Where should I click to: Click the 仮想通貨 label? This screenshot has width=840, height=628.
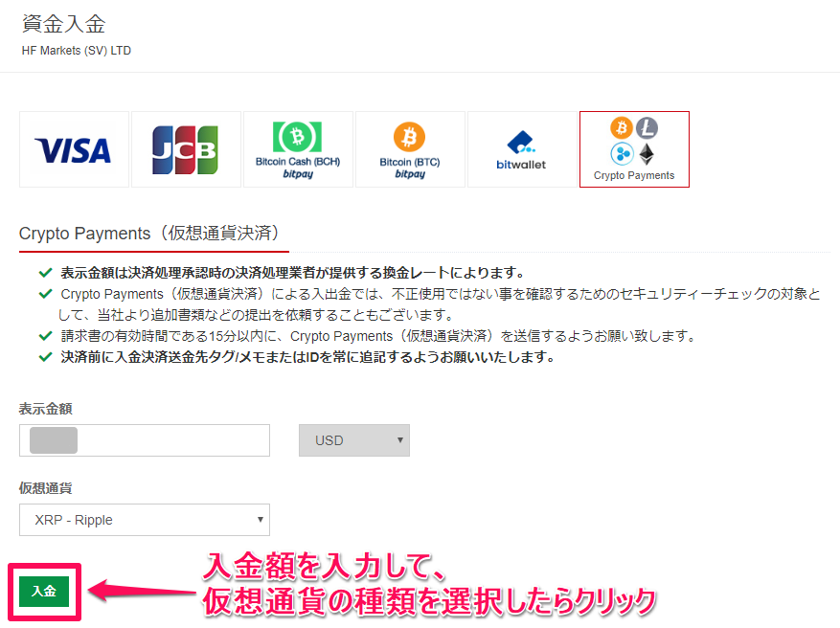(x=46, y=487)
